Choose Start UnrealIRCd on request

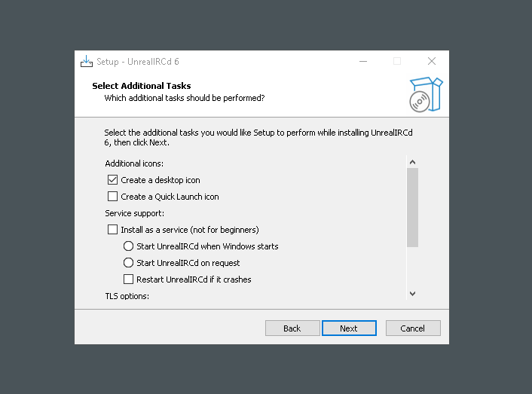click(x=128, y=263)
